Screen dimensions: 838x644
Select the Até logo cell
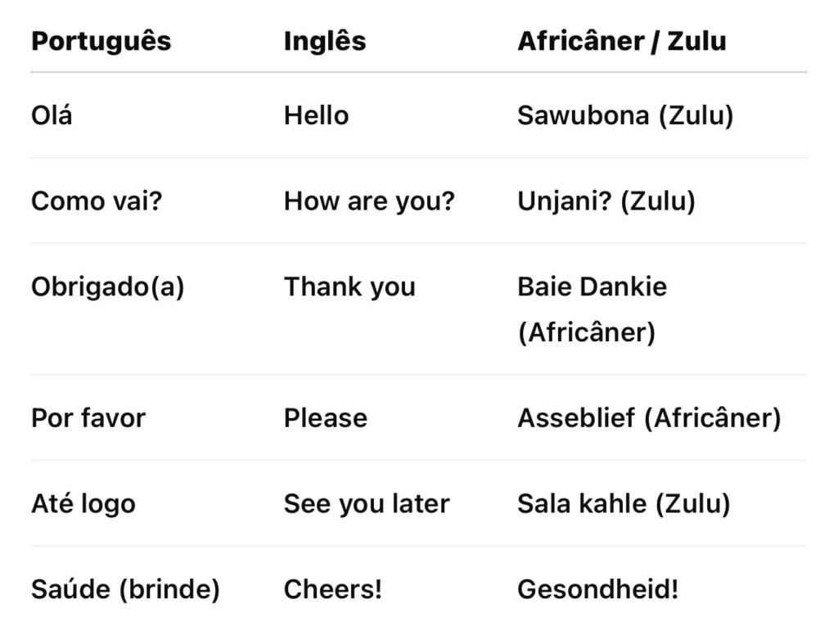click(x=83, y=503)
